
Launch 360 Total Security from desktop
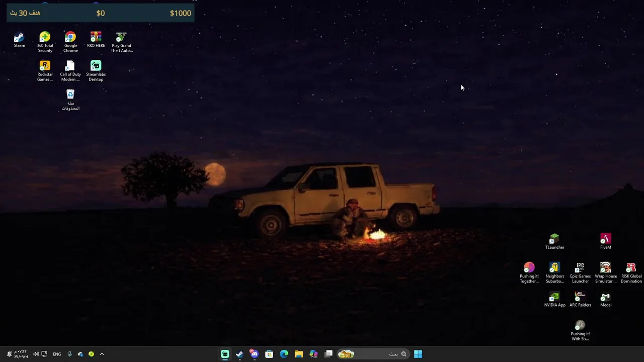45,42
